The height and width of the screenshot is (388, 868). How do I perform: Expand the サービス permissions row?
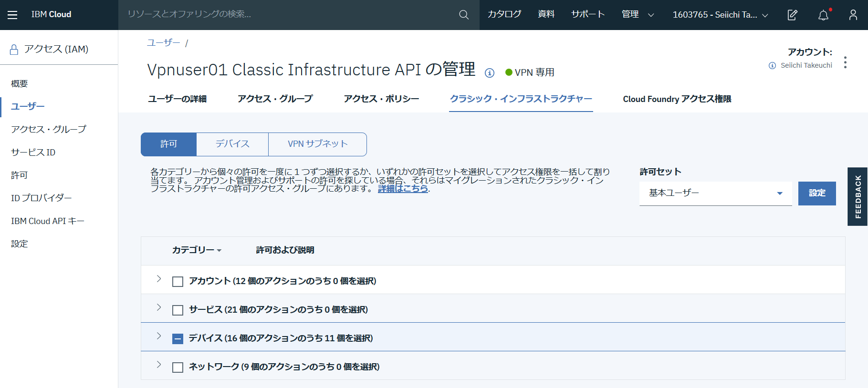click(159, 307)
